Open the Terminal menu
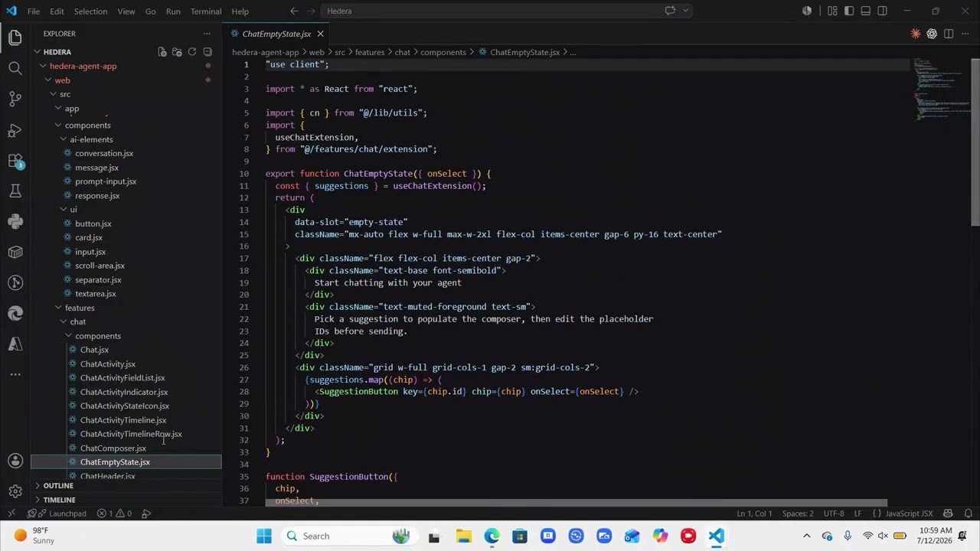Viewport: 980px width, 551px height. tap(206, 11)
